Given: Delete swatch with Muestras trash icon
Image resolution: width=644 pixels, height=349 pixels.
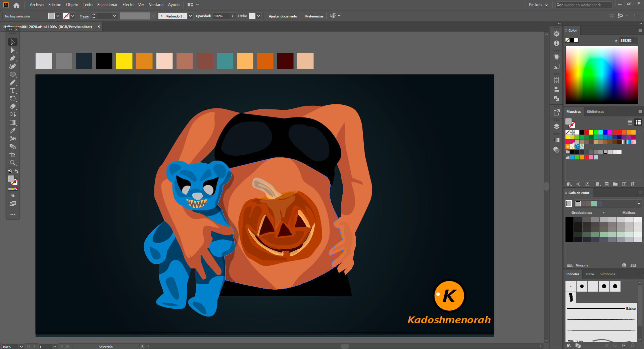Looking at the screenshot, I should tap(633, 184).
